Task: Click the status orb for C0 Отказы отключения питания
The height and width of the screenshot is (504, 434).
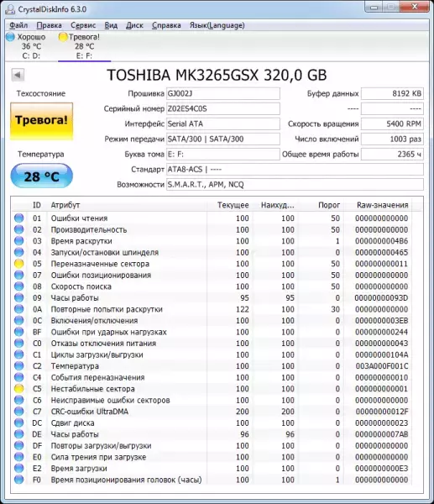Action: [x=19, y=344]
